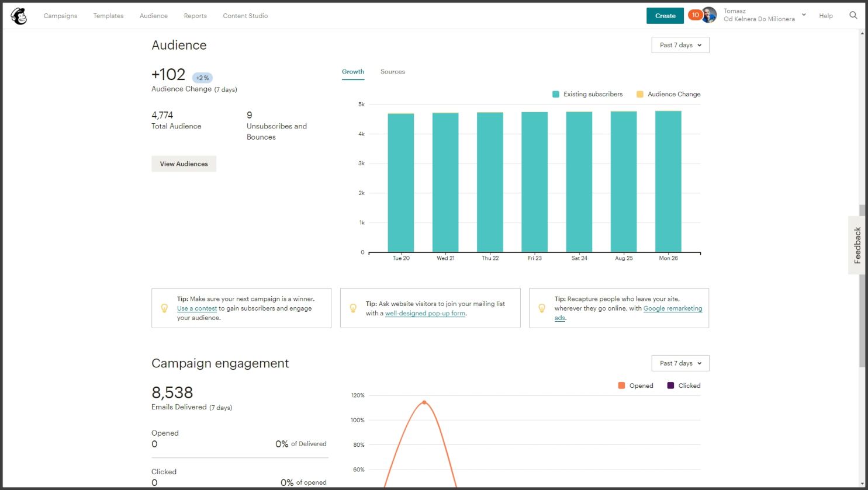Toggle the Clicked legend swatch

670,385
